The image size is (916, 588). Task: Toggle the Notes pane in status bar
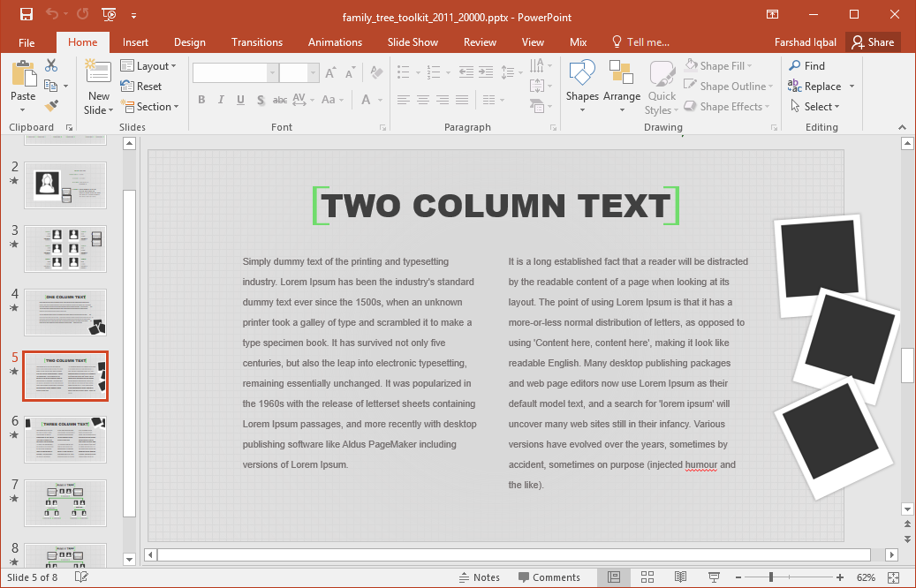click(x=480, y=577)
